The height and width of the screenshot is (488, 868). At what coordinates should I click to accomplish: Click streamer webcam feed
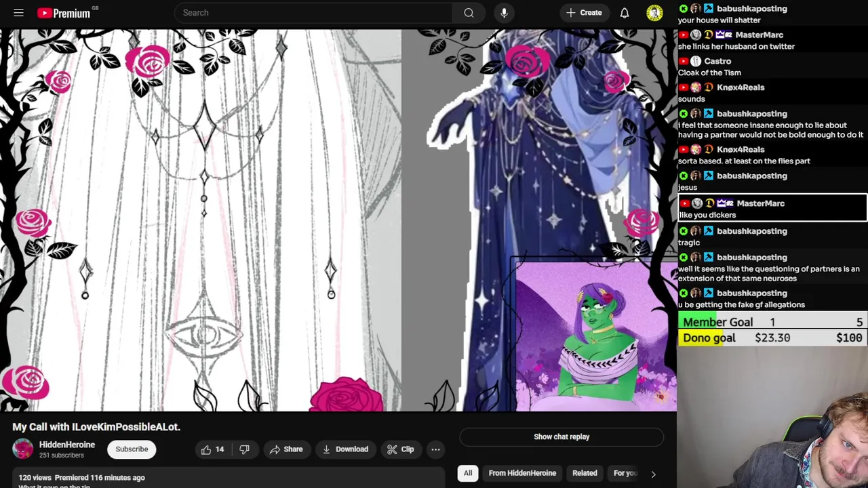click(772, 418)
